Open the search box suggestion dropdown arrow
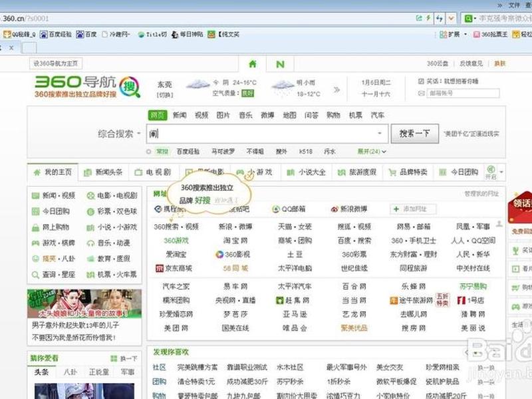 tap(380, 134)
